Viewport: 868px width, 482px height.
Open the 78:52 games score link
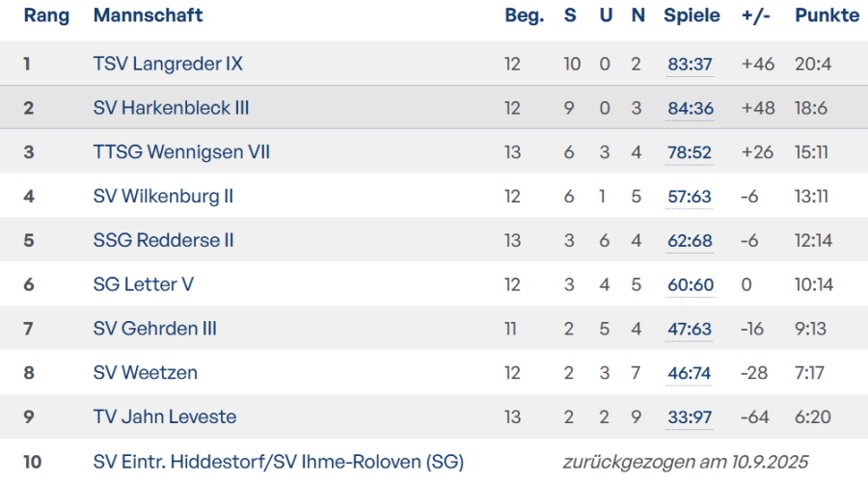coord(690,152)
